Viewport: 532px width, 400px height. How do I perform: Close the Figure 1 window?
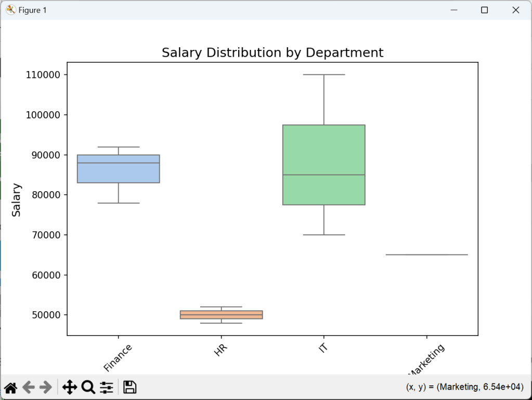(515, 10)
